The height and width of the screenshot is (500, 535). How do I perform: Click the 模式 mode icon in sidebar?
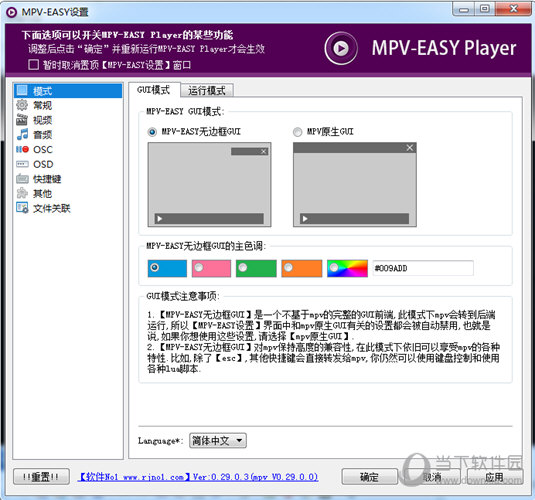click(22, 91)
